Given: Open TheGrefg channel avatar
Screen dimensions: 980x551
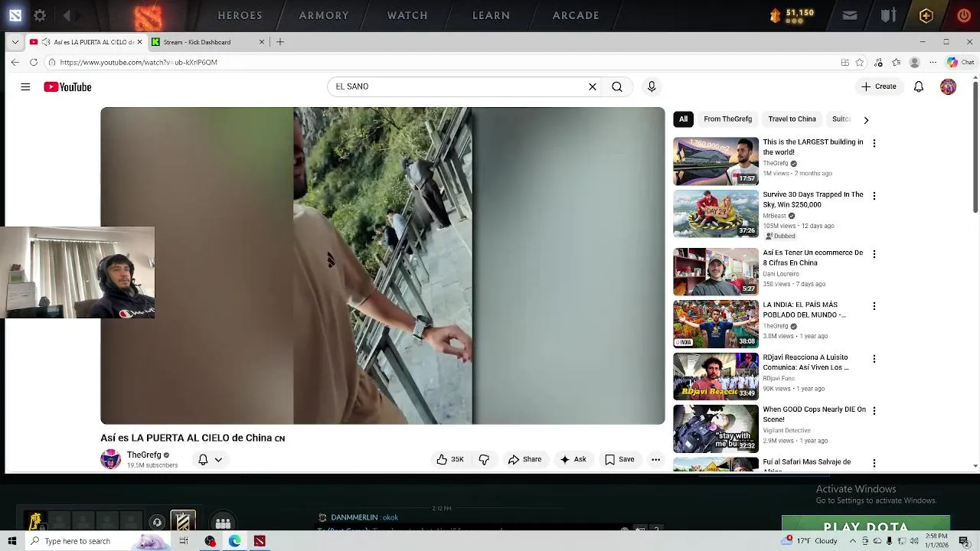Looking at the screenshot, I should point(110,459).
